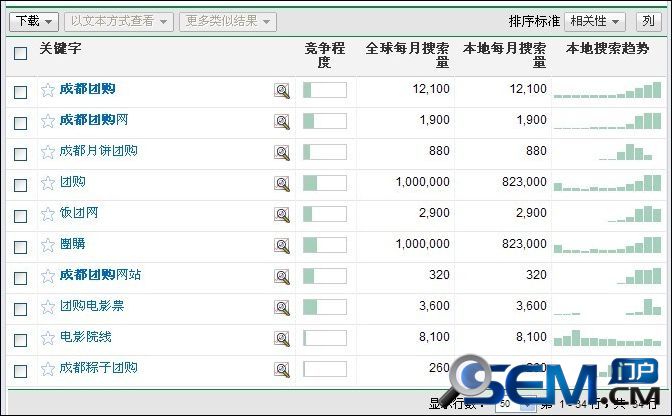Click magnifier icon for 成都团购网
The height and width of the screenshot is (416, 672).
282,122
